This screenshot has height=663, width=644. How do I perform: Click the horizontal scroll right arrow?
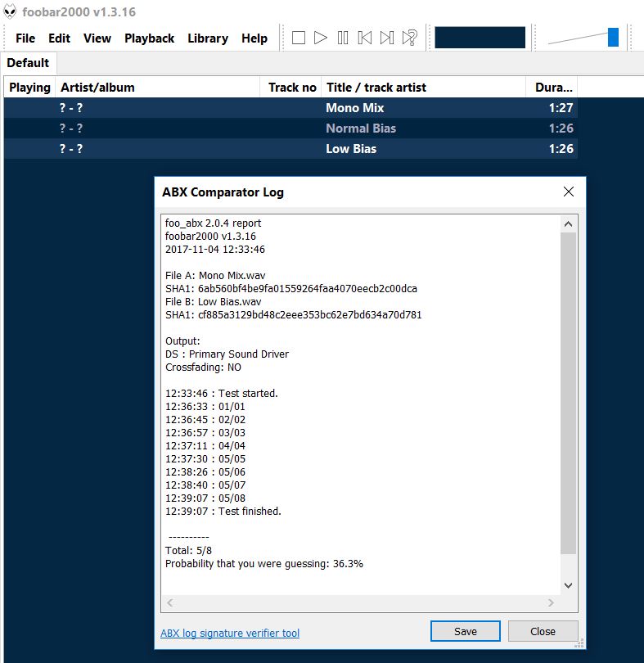551,602
